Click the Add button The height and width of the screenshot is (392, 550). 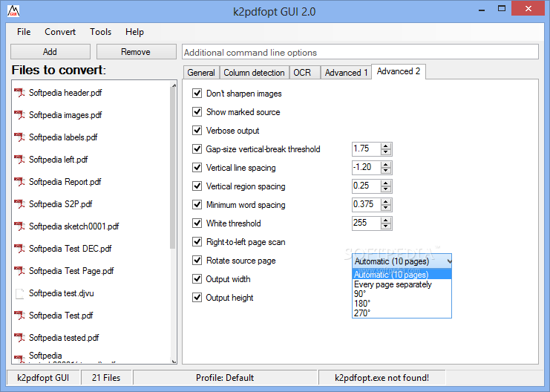[x=50, y=52]
